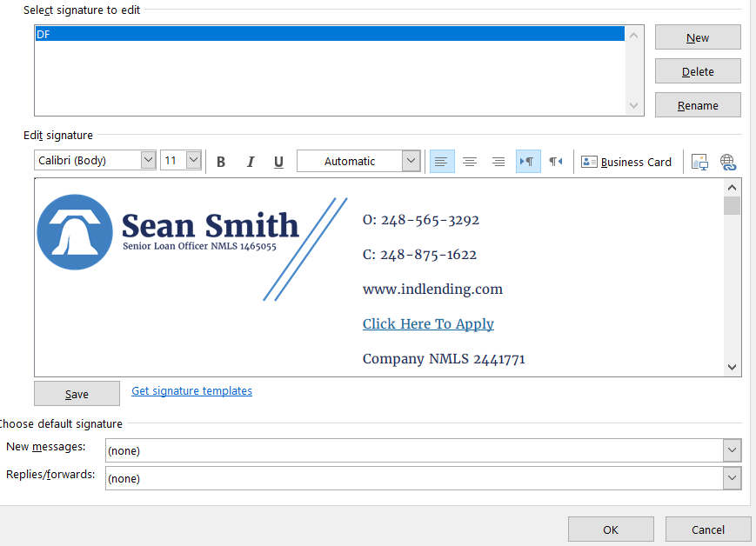Center the signature text
This screenshot has width=756, height=546.
[470, 162]
